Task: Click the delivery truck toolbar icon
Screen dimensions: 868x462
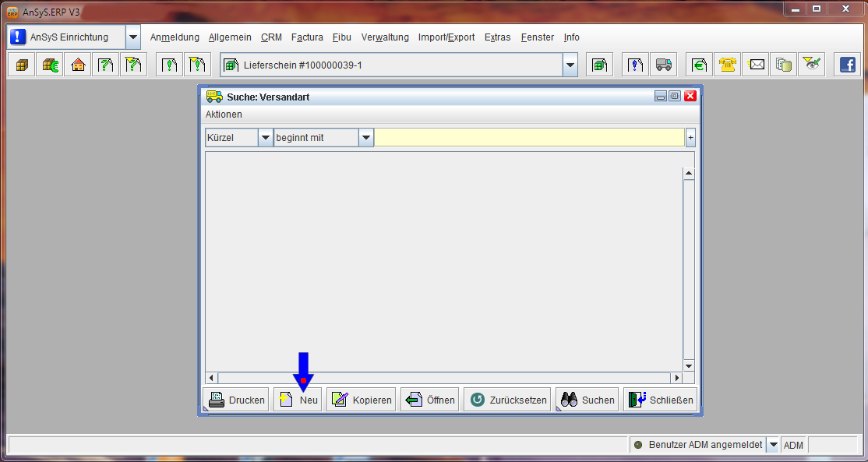Action: 664,65
